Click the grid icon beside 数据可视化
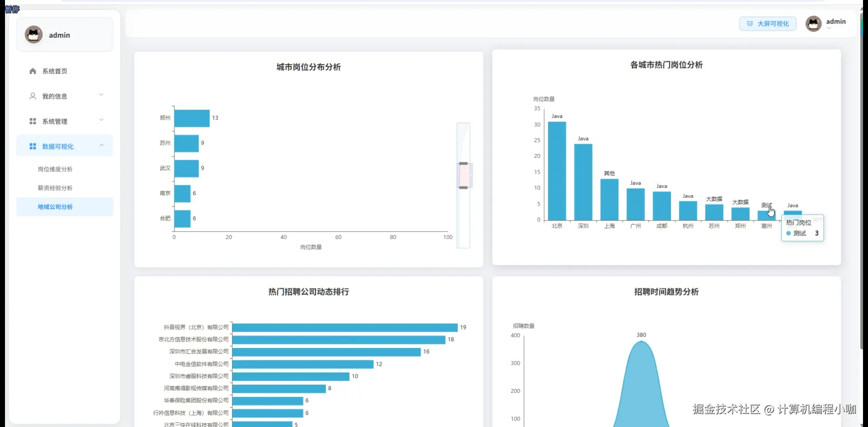868x427 pixels. tap(33, 146)
